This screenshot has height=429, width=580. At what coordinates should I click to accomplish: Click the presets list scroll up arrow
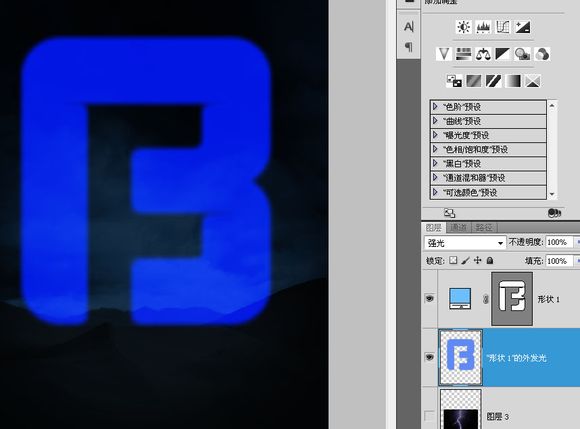coord(552,105)
